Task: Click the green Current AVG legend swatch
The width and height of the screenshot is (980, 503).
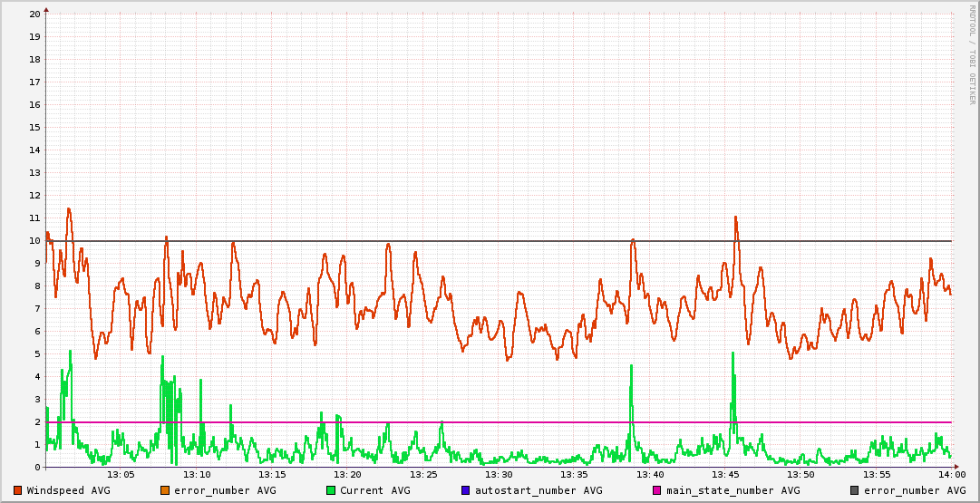Action: point(331,490)
